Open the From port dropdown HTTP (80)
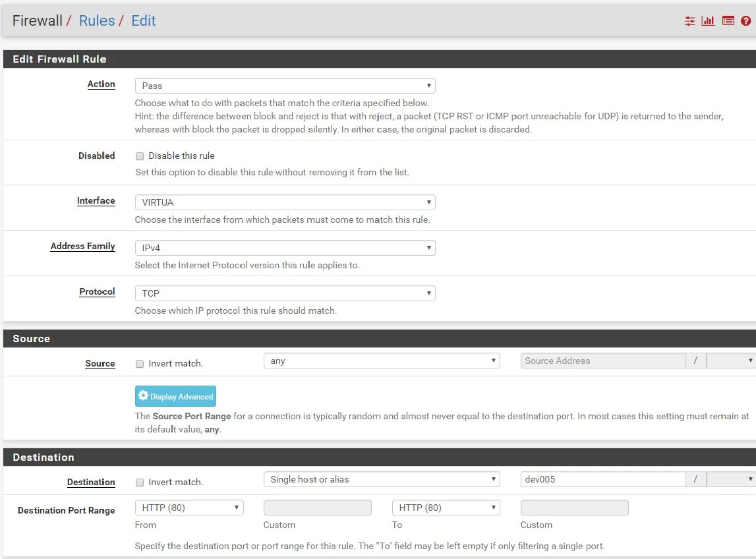 point(189,508)
